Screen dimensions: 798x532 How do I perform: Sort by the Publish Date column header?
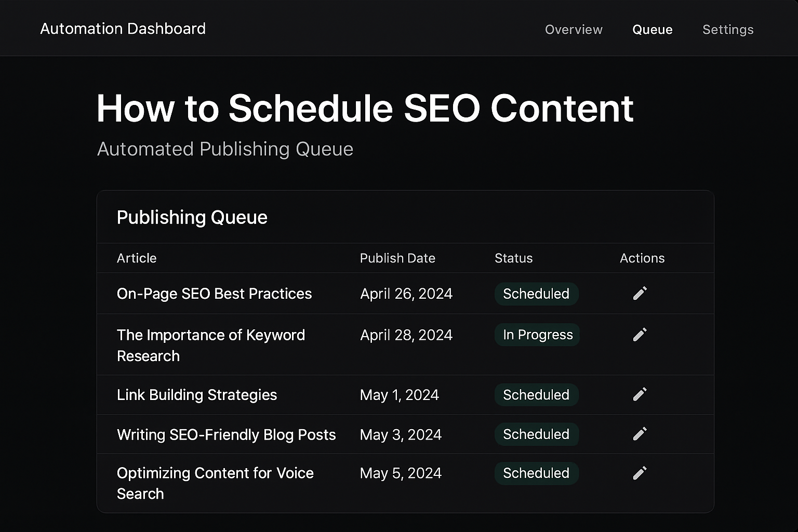click(x=397, y=258)
